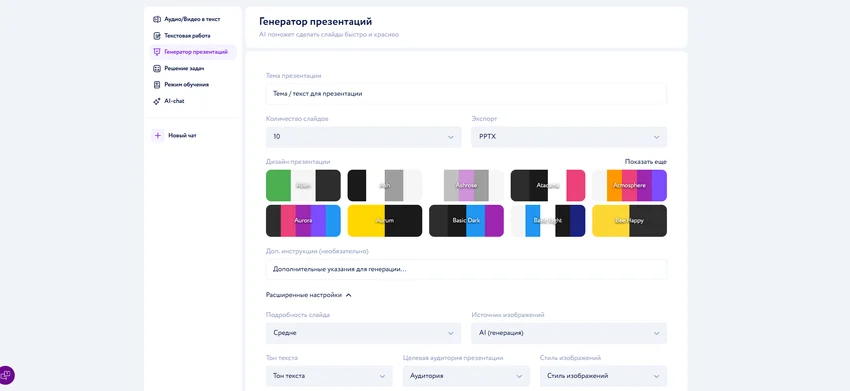Expand the Стиль изображений dropdown
Screen dimensions: 850x391
[603, 376]
